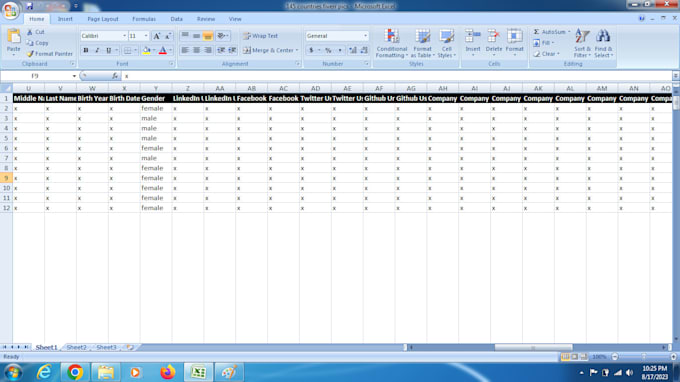680x382 pixels.
Task: Open Format as Table gallery
Action: 422,43
